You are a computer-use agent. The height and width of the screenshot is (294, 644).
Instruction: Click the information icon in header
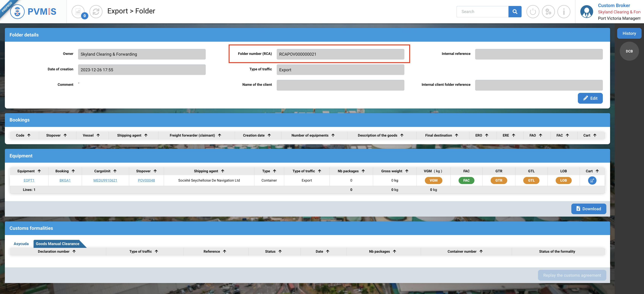[564, 12]
